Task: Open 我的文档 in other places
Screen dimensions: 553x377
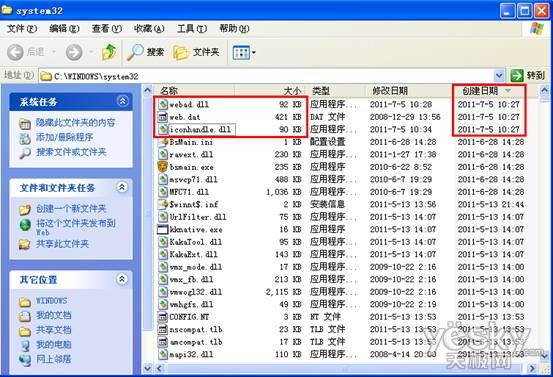Action: point(53,315)
